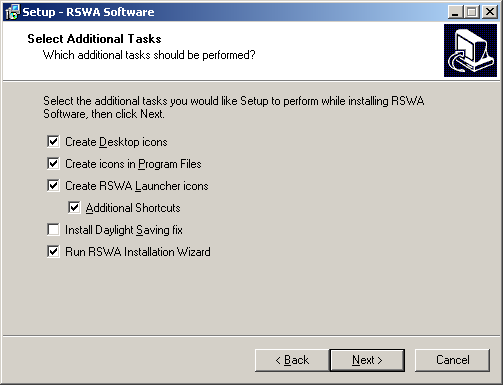The image size is (503, 385).
Task: Click the disabled maximize window button
Action: (x=472, y=12)
